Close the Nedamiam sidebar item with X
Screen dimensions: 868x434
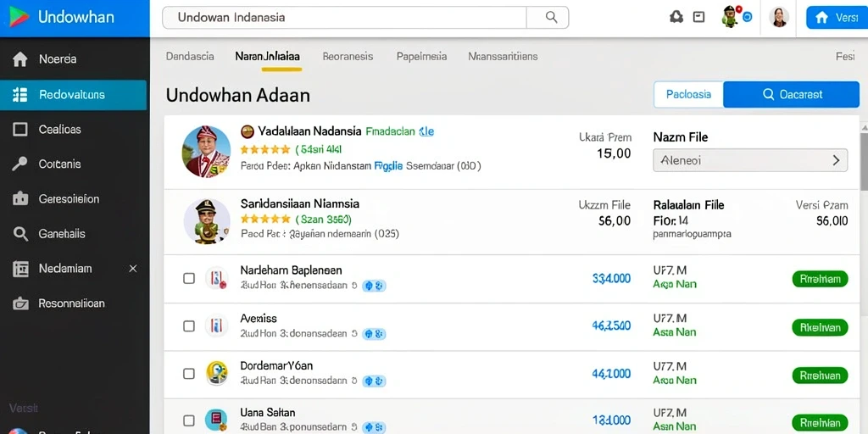click(x=133, y=269)
